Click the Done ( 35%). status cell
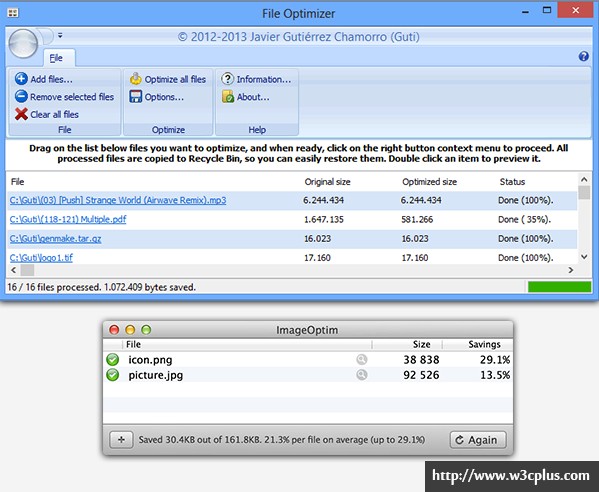The height and width of the screenshot is (492, 599). tap(525, 220)
